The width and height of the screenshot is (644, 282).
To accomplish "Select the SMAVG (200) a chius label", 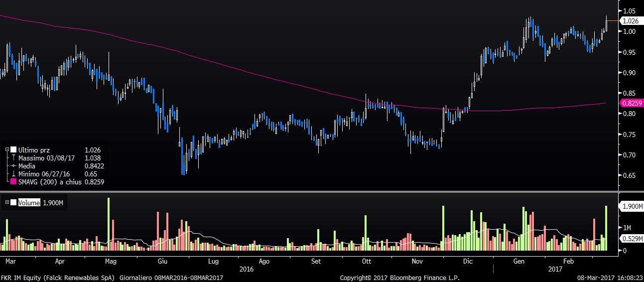I will [x=50, y=182].
